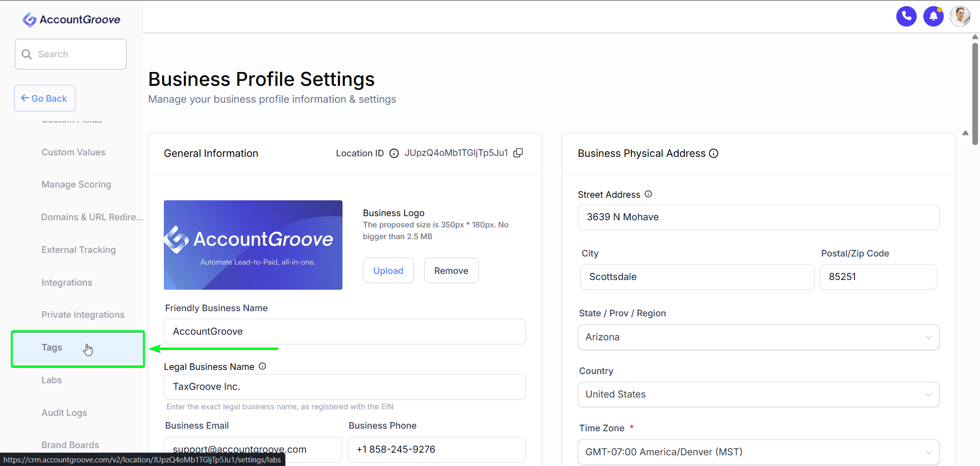
Task: Open the Integrations settings page
Action: pos(67,283)
